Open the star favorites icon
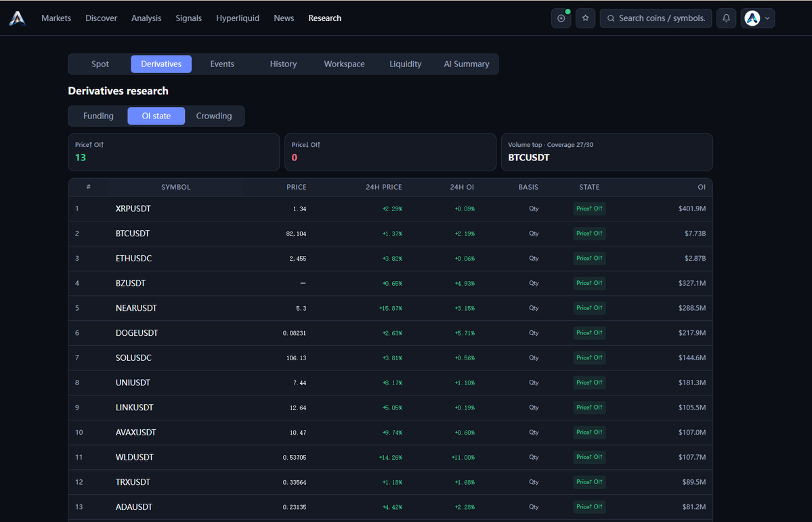Screen dimensions: 812x522 click(585, 18)
